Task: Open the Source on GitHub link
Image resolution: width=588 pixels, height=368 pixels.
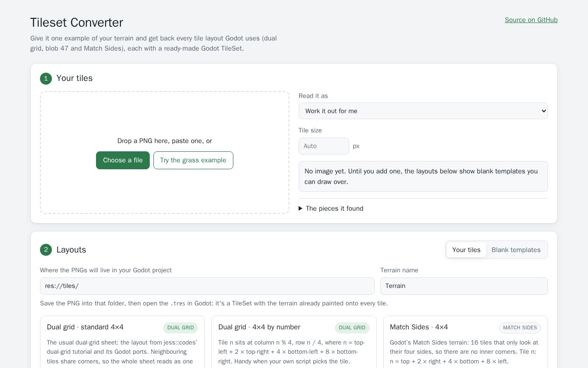Action: point(531,20)
